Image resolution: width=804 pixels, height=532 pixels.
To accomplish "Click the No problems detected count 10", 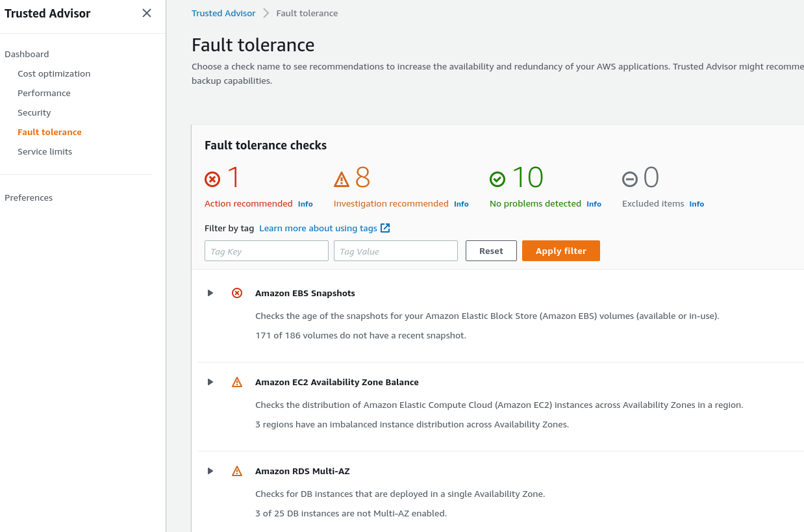I will 527,177.
